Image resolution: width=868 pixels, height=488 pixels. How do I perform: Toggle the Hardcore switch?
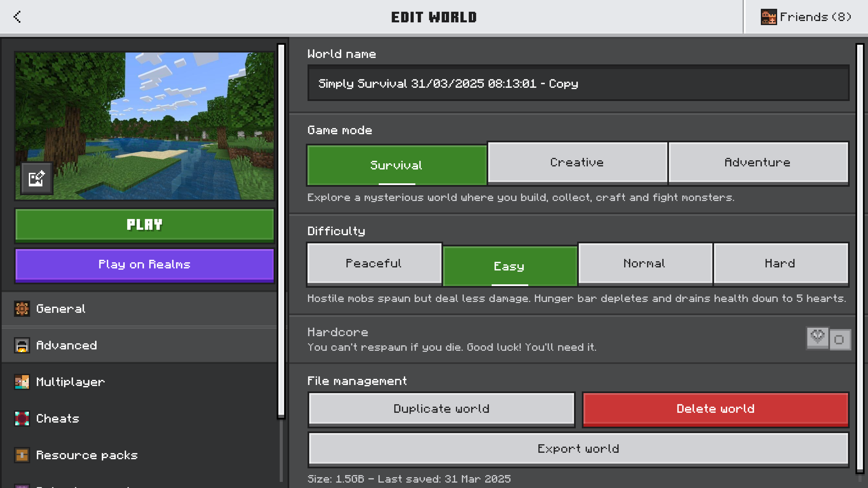click(828, 339)
